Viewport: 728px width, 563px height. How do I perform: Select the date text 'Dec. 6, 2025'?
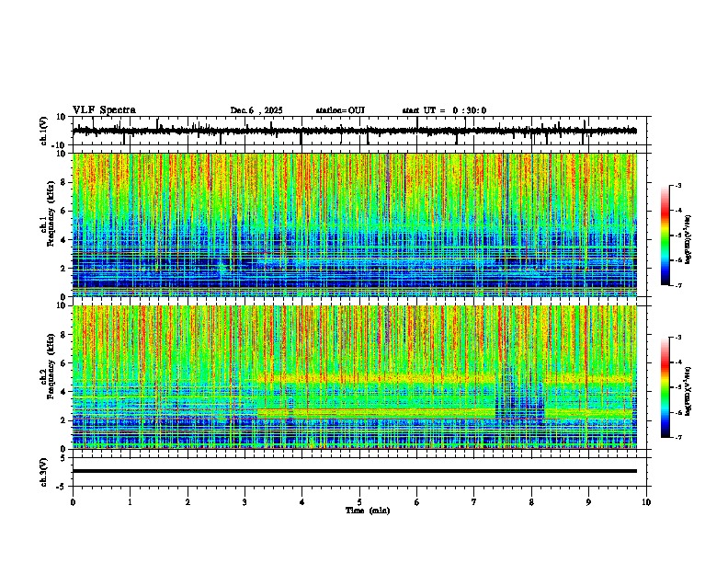click(256, 110)
